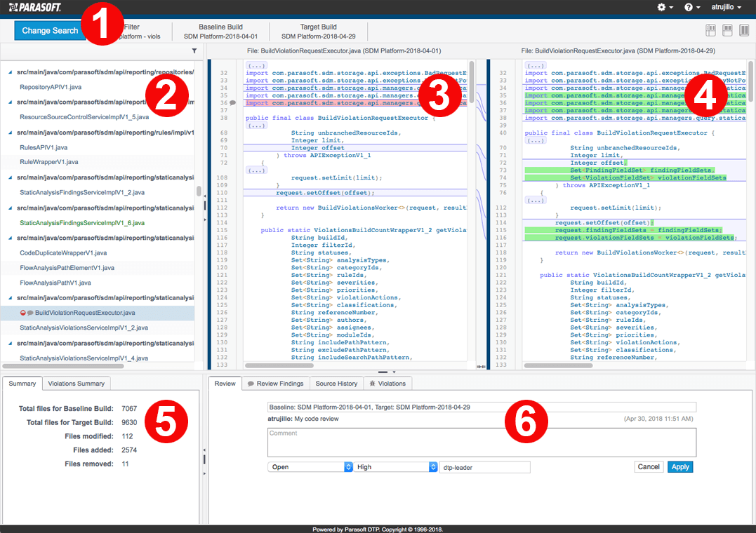
Task: Click the Target Build header
Action: (319, 32)
